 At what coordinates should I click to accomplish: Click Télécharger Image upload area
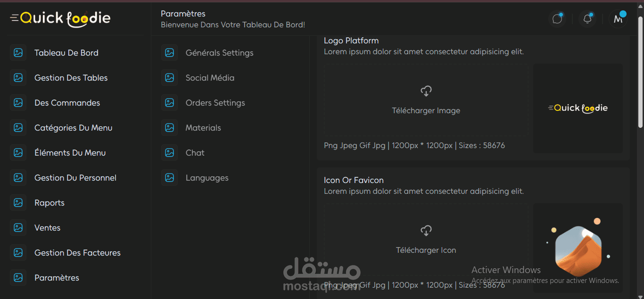tap(426, 100)
